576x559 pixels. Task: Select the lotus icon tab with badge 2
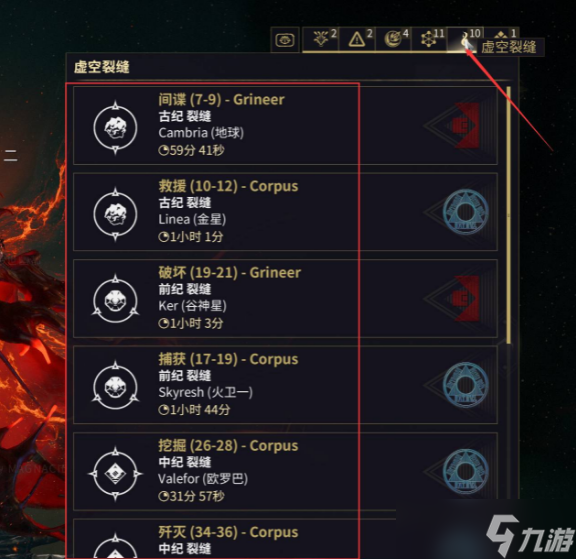pos(321,39)
